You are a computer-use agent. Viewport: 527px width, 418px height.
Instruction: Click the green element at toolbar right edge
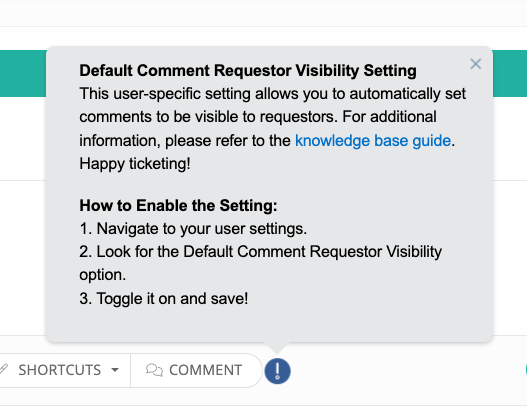(525, 370)
